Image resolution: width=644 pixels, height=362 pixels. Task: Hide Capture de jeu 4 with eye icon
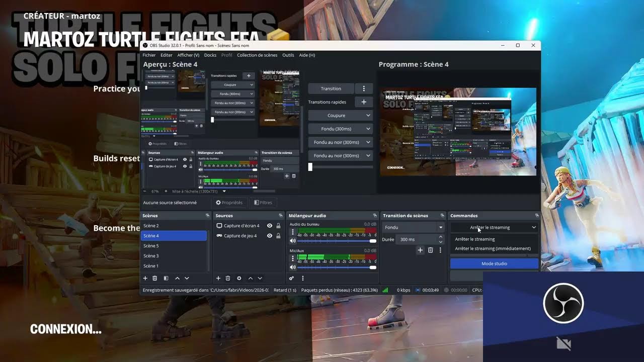[270, 236]
